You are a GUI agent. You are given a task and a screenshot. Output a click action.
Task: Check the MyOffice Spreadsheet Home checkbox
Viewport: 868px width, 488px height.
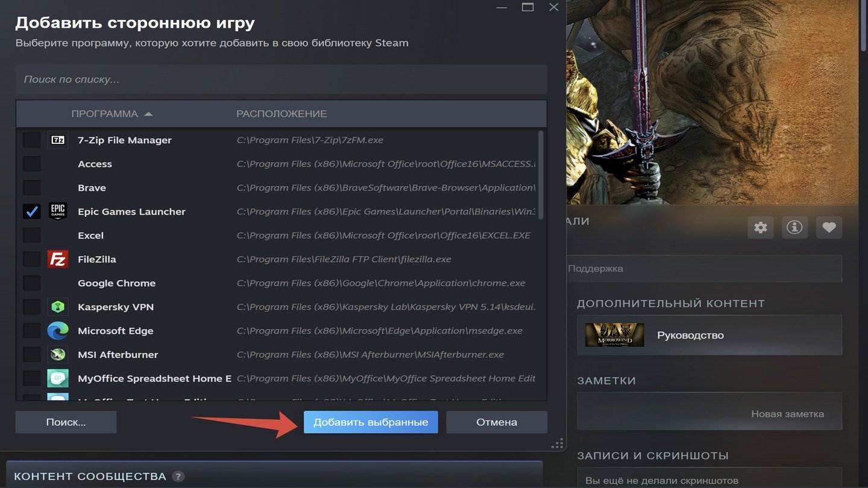31,378
